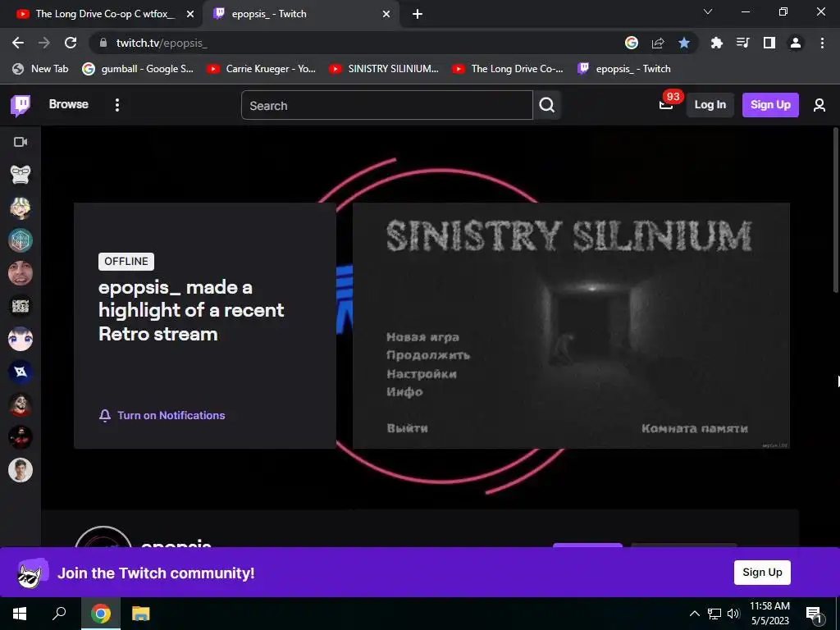The width and height of the screenshot is (840, 630).
Task: Click the volume speaker tray icon
Action: (x=734, y=614)
